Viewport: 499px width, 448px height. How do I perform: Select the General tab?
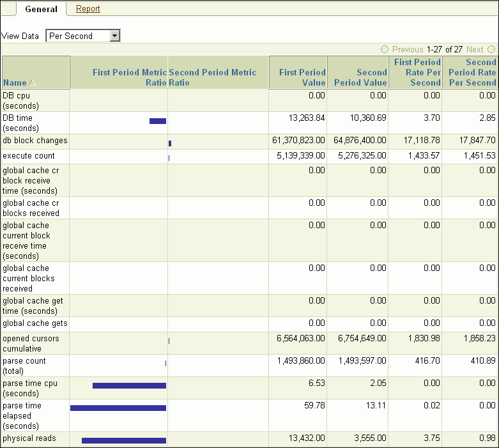[x=41, y=9]
